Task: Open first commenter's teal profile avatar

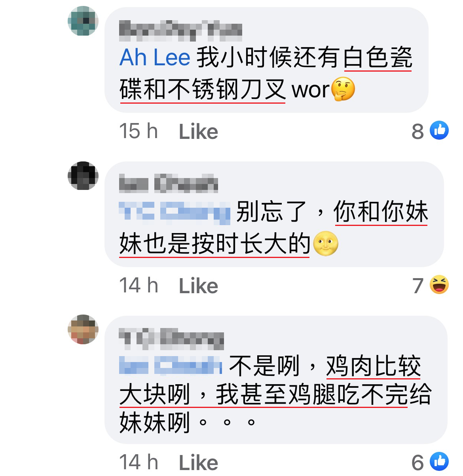Action: click(x=83, y=21)
